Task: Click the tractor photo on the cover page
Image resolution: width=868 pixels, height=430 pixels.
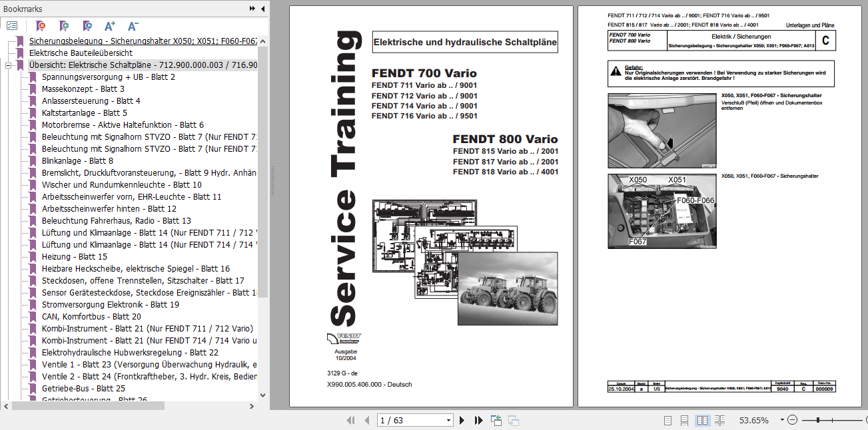Action: tap(507, 288)
